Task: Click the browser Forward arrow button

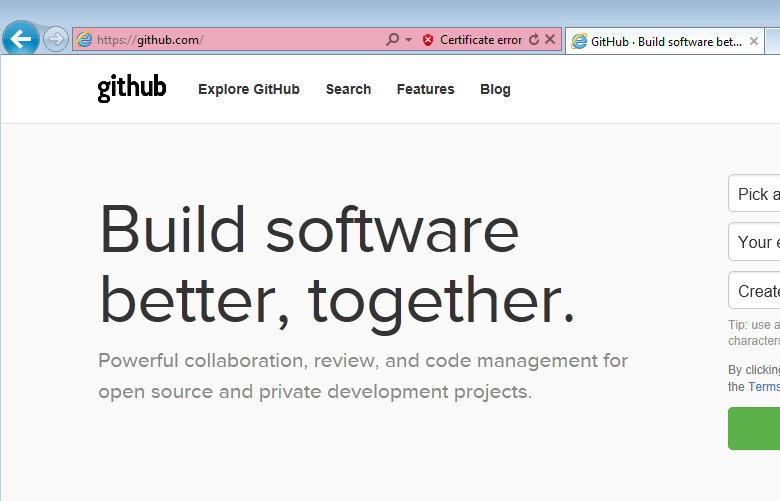Action: 55,39
